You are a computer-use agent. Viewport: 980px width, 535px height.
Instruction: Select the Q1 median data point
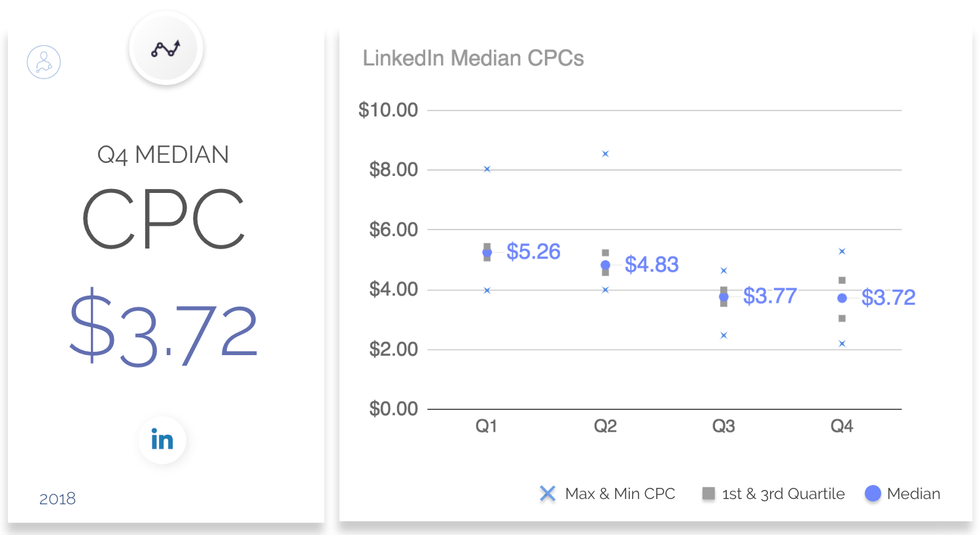tap(487, 252)
